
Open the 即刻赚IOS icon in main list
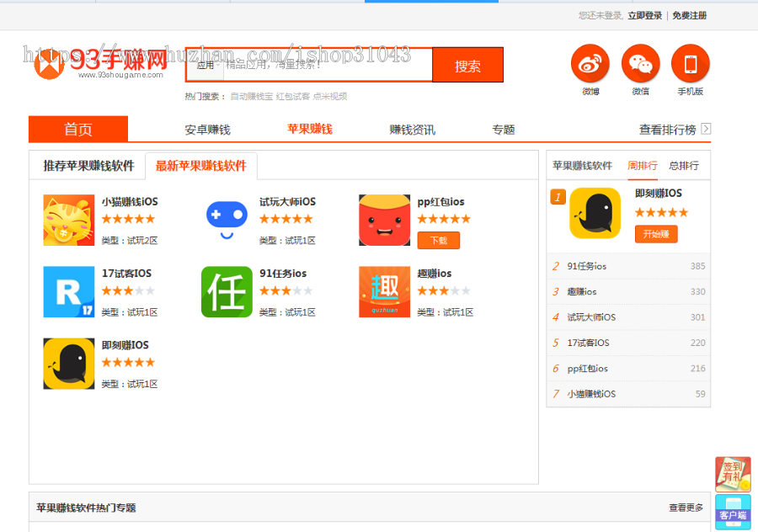pyautogui.click(x=69, y=364)
